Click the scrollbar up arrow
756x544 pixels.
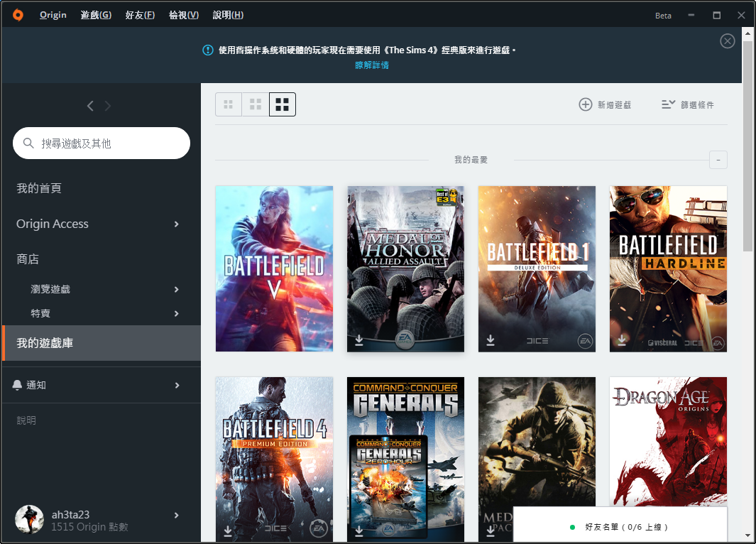click(x=747, y=33)
